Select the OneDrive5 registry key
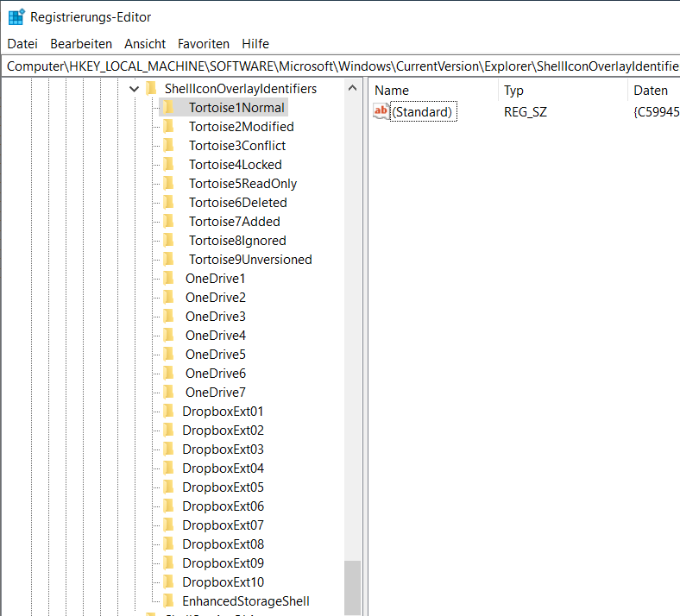680x616 pixels. [215, 355]
